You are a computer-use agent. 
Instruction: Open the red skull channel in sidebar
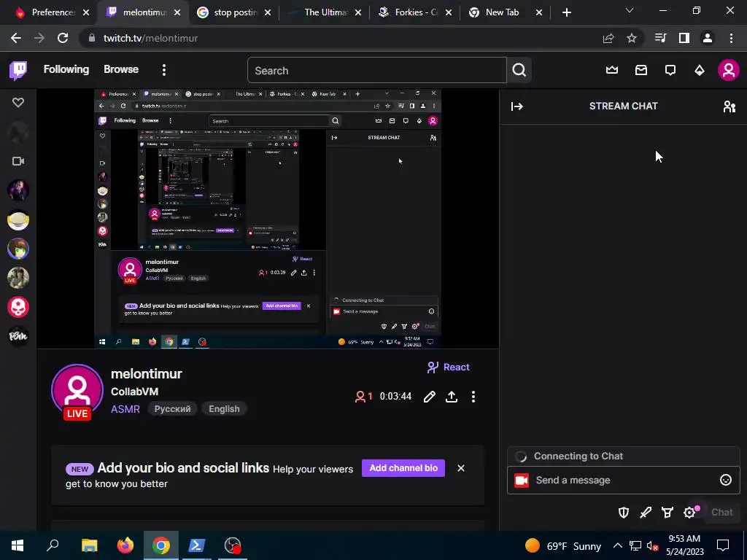pos(18,307)
